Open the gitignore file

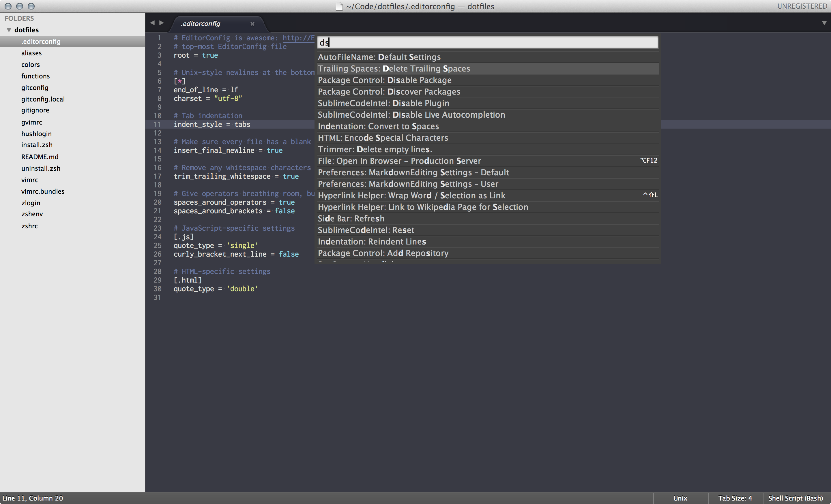click(35, 110)
